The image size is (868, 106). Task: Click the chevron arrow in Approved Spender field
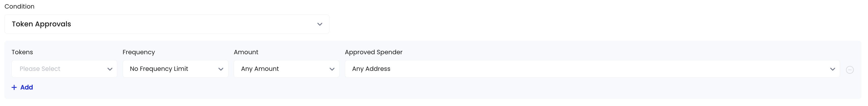(832, 69)
